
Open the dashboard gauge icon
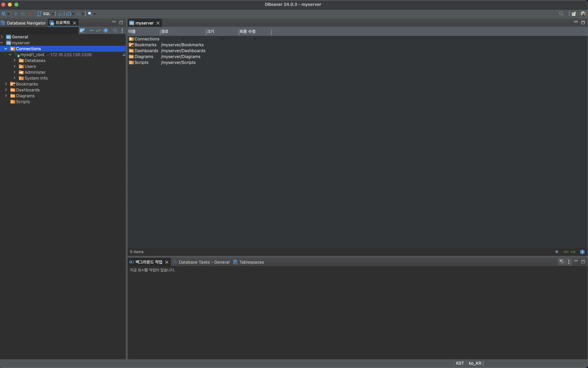coord(69,14)
